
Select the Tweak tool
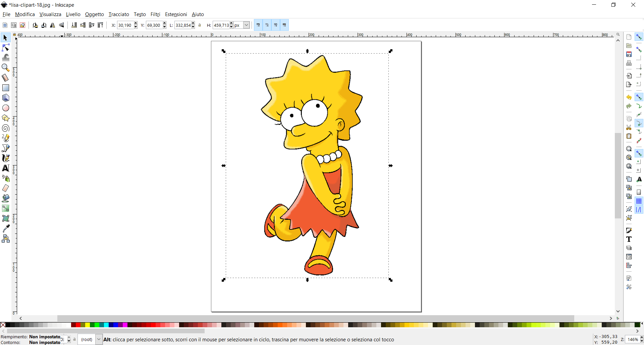(5, 58)
